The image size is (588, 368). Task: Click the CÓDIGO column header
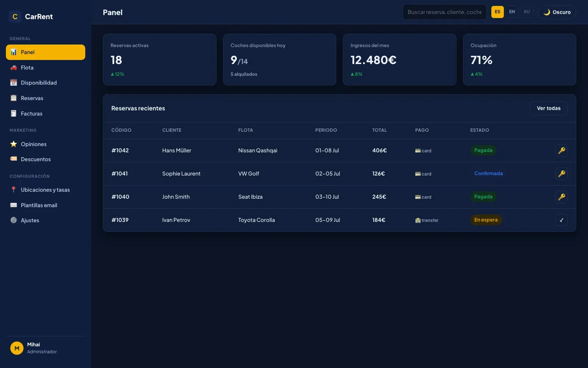click(x=121, y=130)
